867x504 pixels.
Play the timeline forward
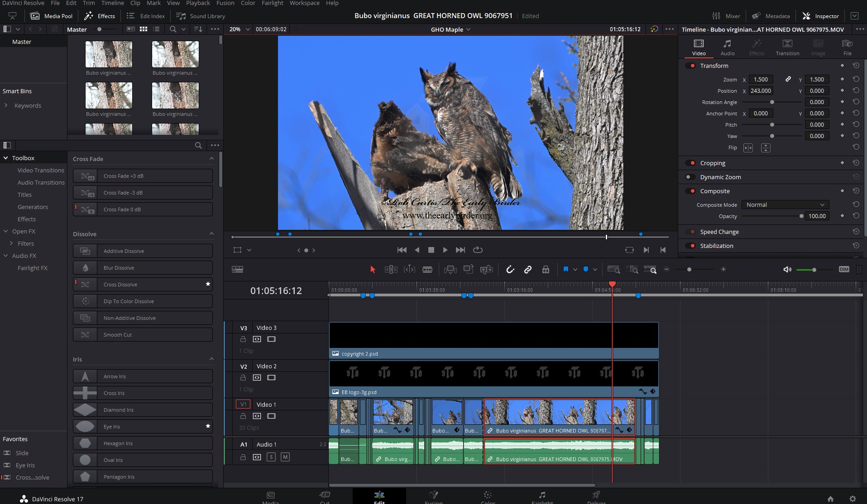[x=445, y=250]
